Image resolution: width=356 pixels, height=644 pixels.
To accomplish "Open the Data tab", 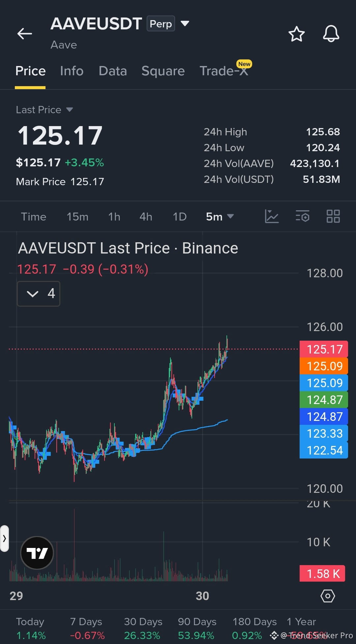I will 113,71.
